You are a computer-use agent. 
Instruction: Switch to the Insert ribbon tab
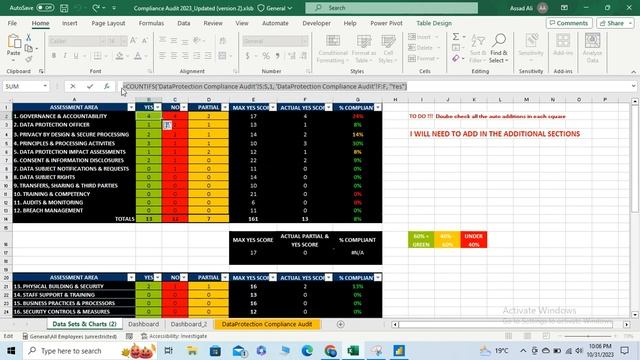point(70,23)
